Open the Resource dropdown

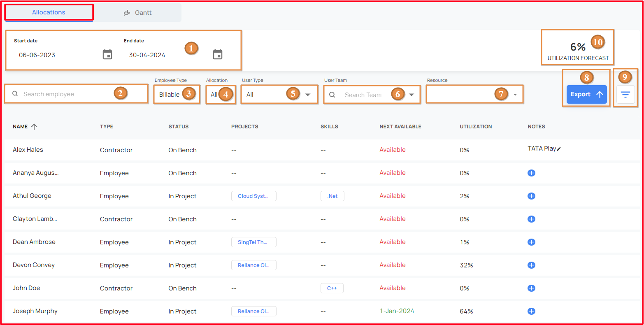(474, 95)
